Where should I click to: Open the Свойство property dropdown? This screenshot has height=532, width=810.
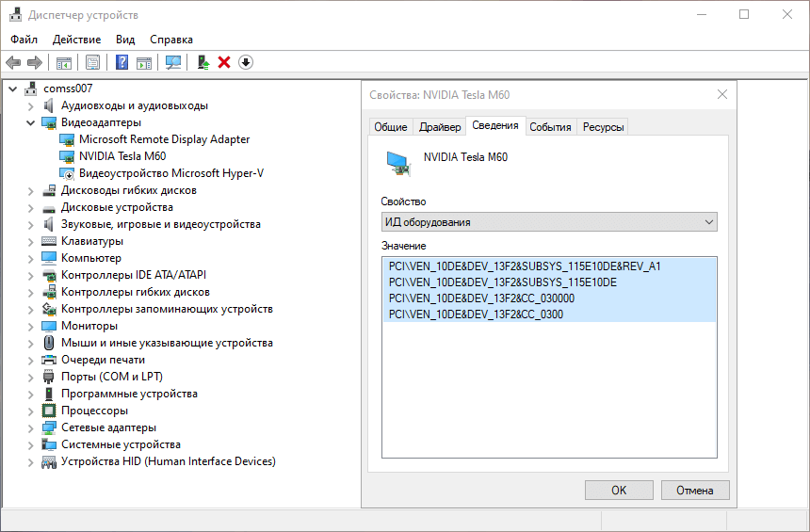pos(549,222)
